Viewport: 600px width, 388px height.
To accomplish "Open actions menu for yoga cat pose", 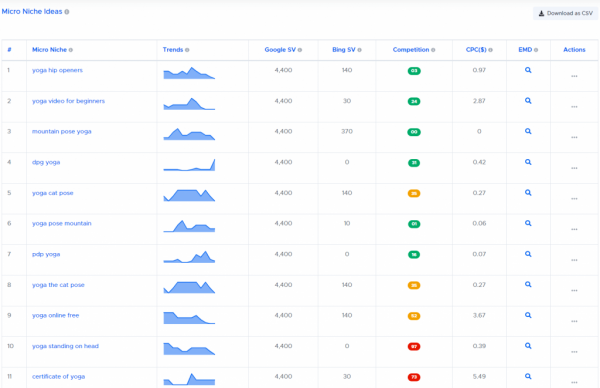I will [x=574, y=199].
